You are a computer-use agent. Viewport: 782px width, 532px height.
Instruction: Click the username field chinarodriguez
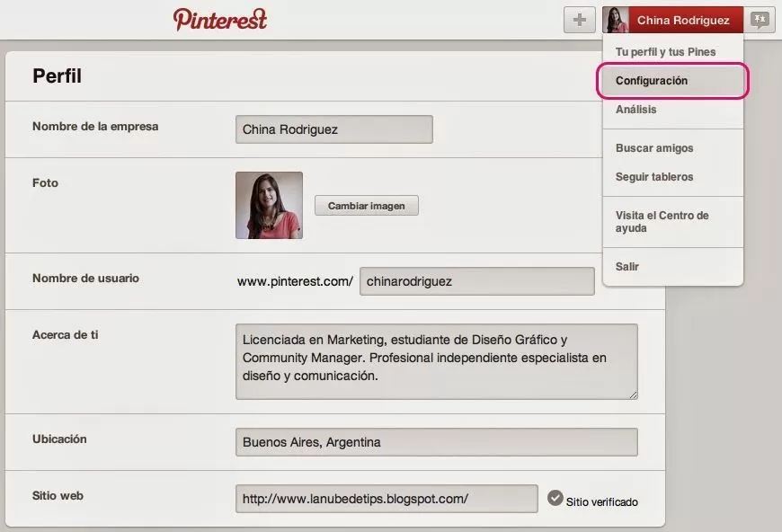tap(477, 281)
